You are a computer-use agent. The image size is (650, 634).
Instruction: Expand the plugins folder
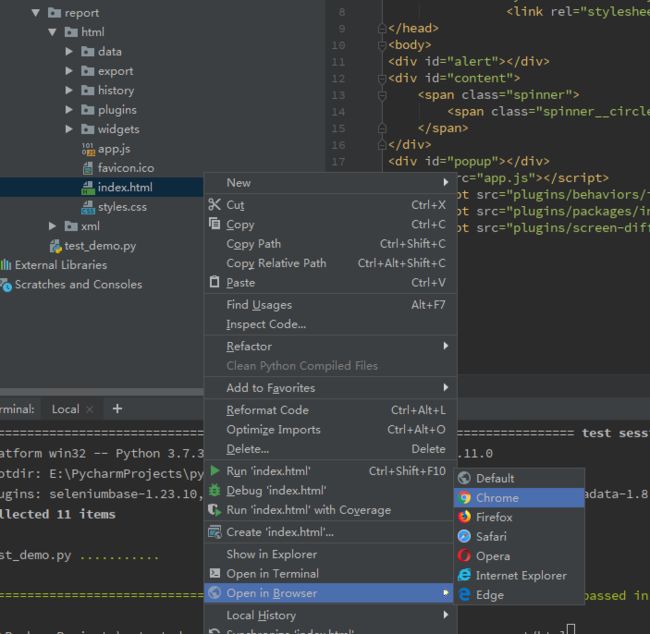coord(69,109)
